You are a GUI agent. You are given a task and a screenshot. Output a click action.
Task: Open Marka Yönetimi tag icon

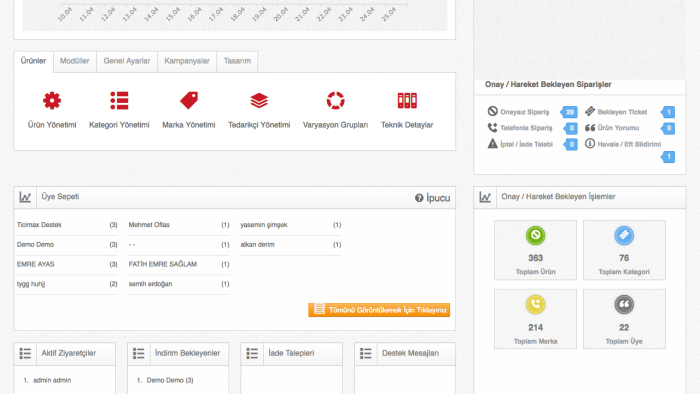click(189, 101)
